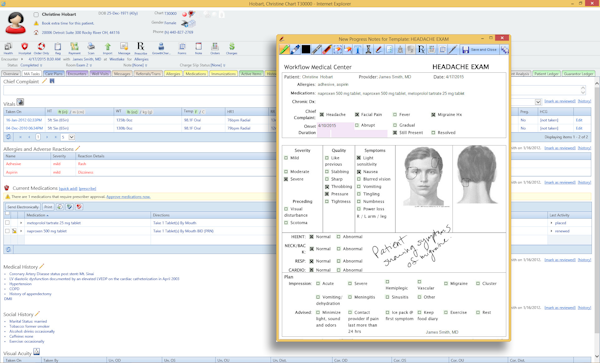This screenshot has width=600, height=363.
Task: Click the Hospital shield icon
Action: pyautogui.click(x=24, y=47)
